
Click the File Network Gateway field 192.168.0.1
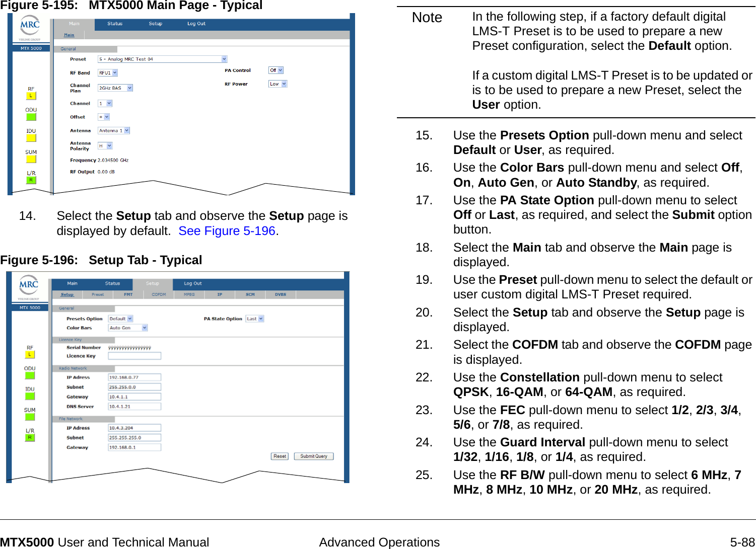point(134,447)
